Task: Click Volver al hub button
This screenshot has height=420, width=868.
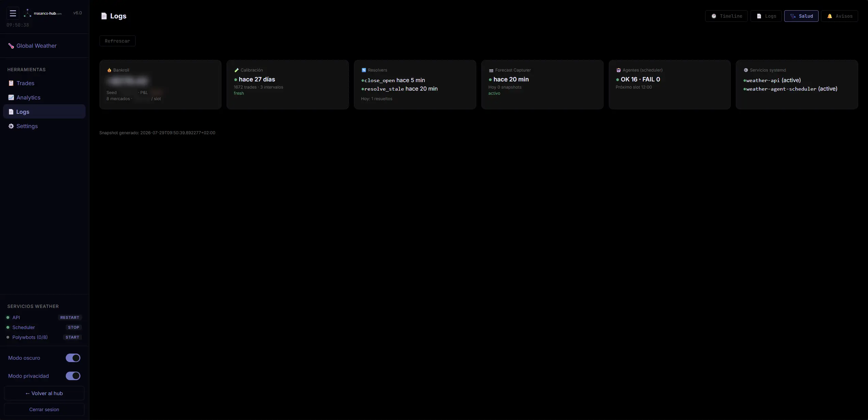Action: point(44,393)
